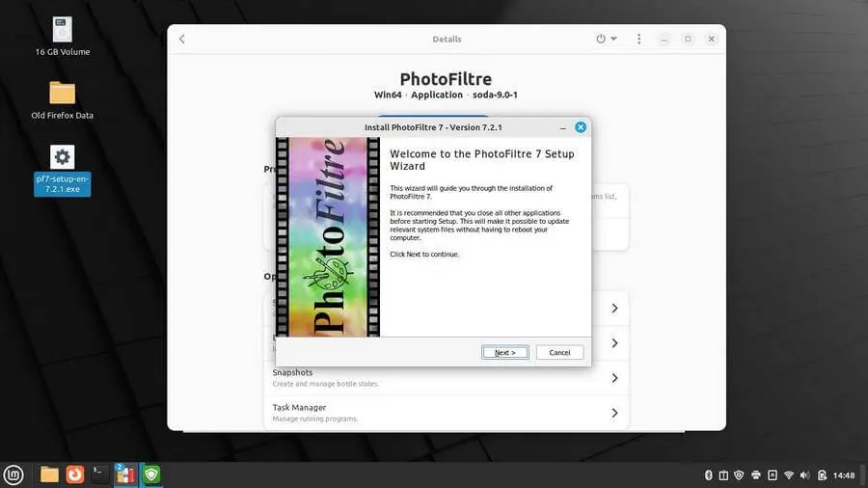The height and width of the screenshot is (488, 868).
Task: Click the 'Click Next to continue.' text
Action: point(424,255)
